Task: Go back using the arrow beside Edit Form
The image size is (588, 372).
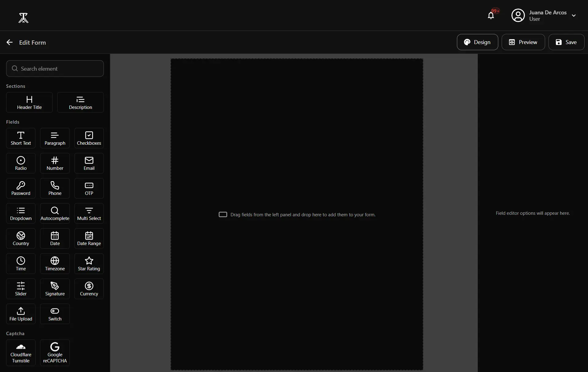Action: coord(9,42)
